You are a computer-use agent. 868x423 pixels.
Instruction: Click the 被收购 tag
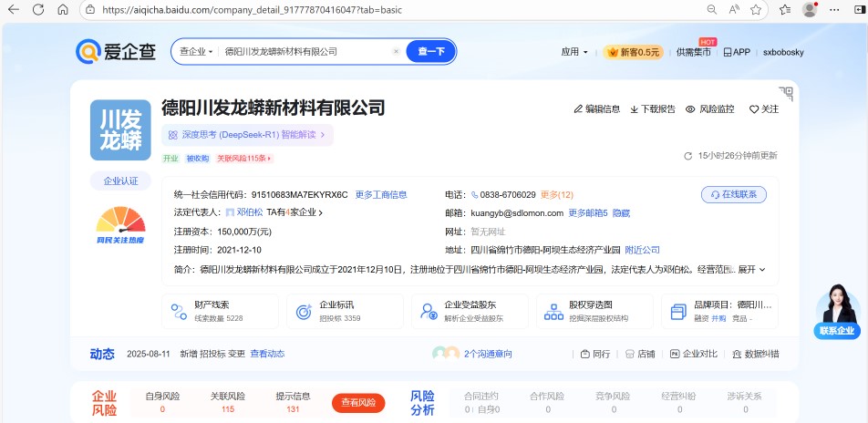[198, 159]
